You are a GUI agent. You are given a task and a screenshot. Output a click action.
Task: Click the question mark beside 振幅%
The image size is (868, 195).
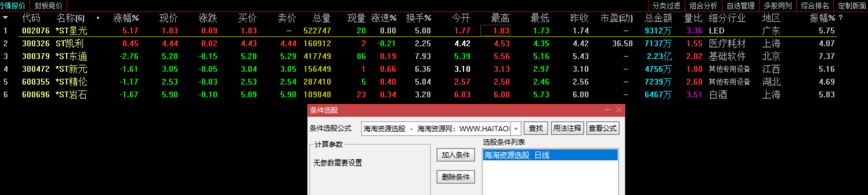pyautogui.click(x=841, y=18)
